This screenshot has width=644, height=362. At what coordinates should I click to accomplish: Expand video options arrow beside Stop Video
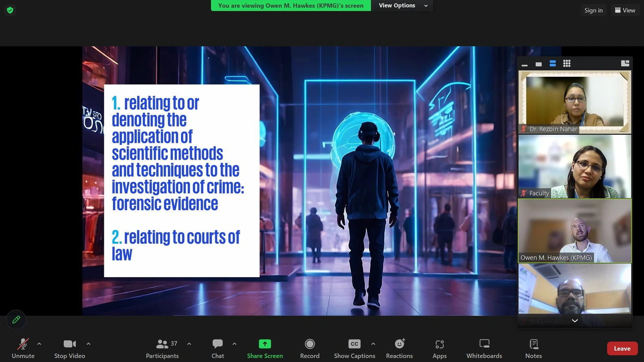coord(88,344)
